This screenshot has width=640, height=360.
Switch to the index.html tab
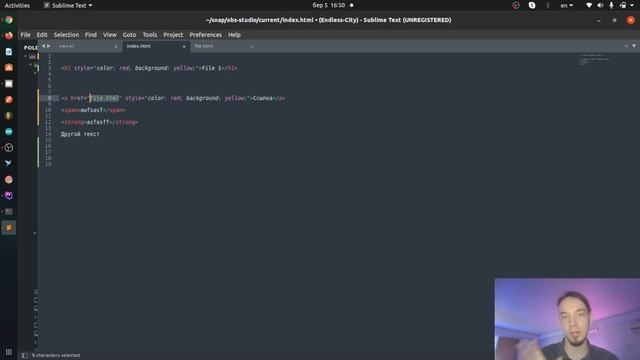(x=156, y=46)
